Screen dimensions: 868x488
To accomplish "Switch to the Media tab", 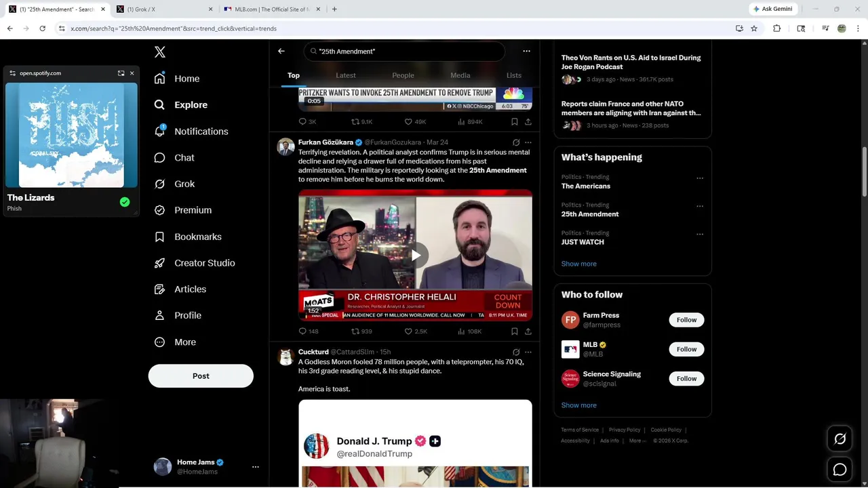I will coord(460,75).
